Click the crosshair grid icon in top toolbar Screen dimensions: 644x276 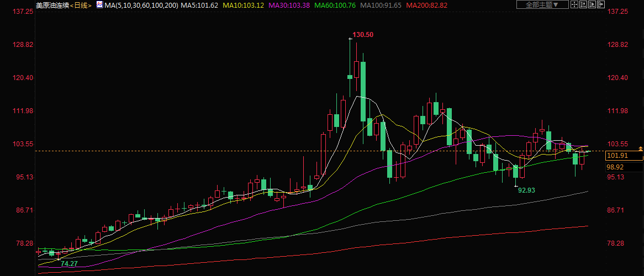(x=574, y=4)
